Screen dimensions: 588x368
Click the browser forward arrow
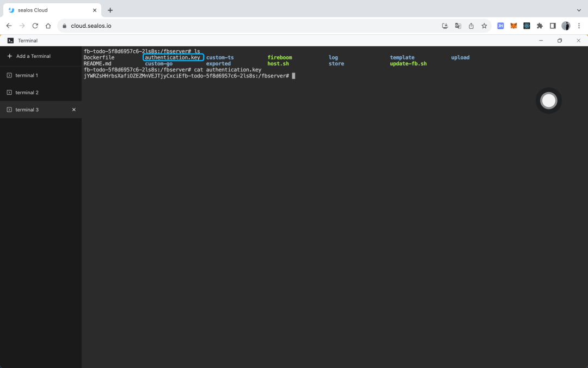click(22, 26)
